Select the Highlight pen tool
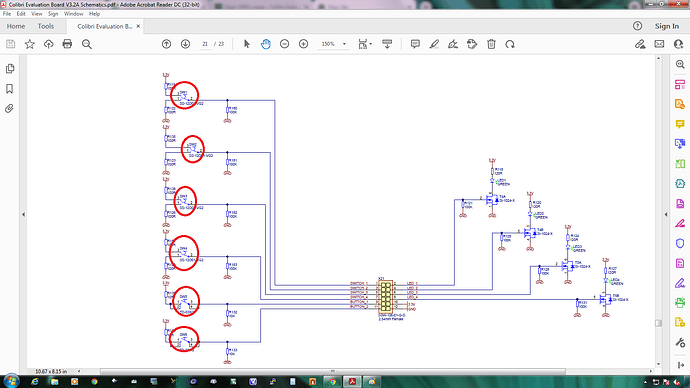Viewport: 690px width, 388px height. [x=434, y=44]
